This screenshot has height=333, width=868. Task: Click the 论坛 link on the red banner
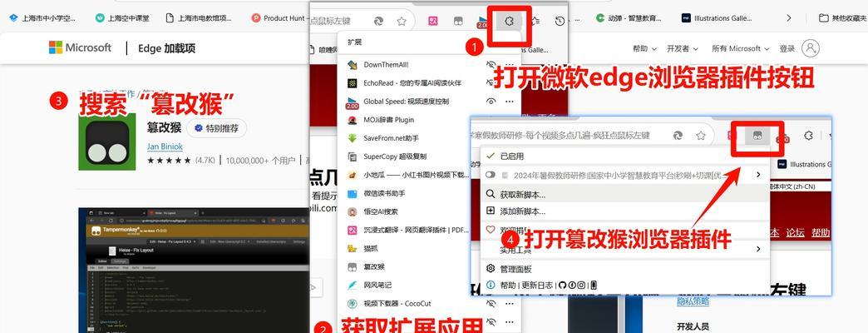click(x=796, y=232)
